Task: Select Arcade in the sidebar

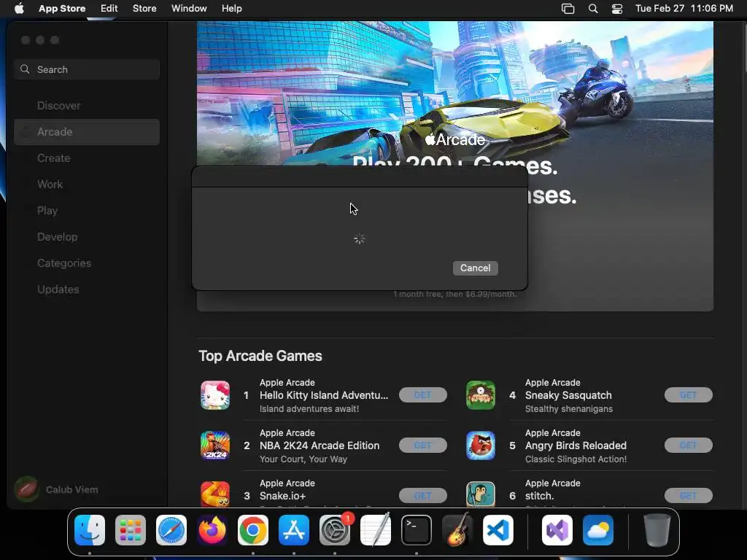Action: pos(87,132)
